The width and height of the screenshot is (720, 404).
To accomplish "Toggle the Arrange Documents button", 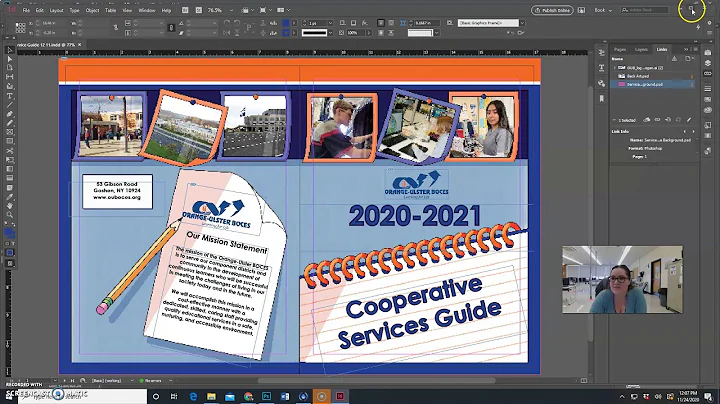I will pos(281,10).
